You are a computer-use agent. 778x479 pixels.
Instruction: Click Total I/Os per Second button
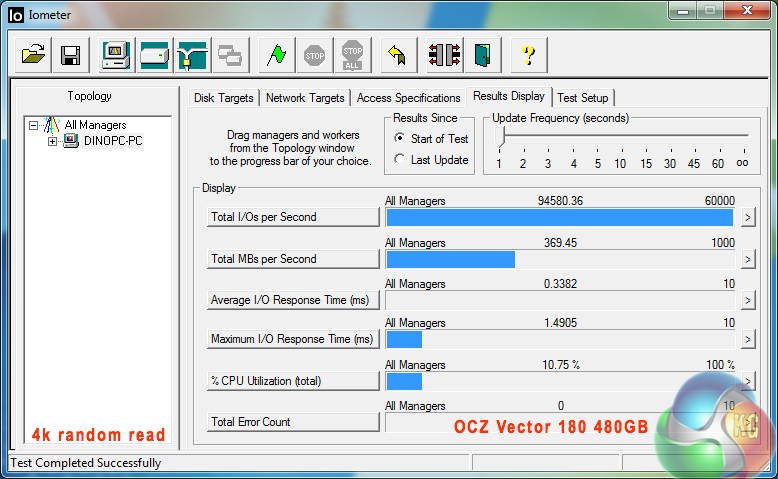click(x=293, y=217)
